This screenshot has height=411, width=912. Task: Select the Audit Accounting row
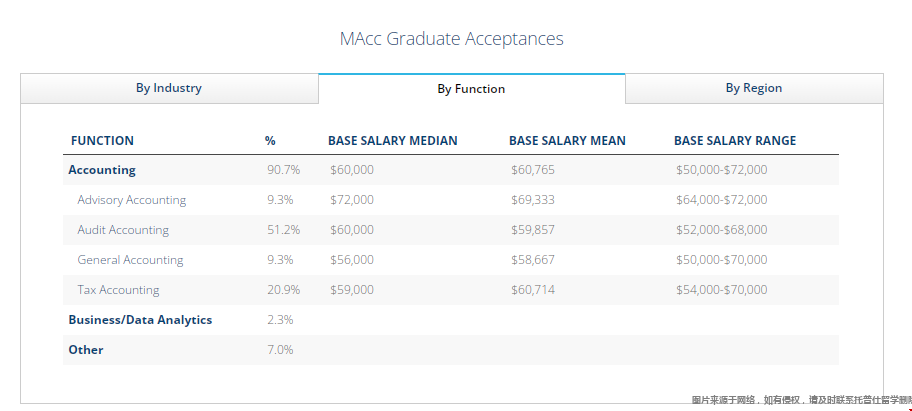point(123,230)
